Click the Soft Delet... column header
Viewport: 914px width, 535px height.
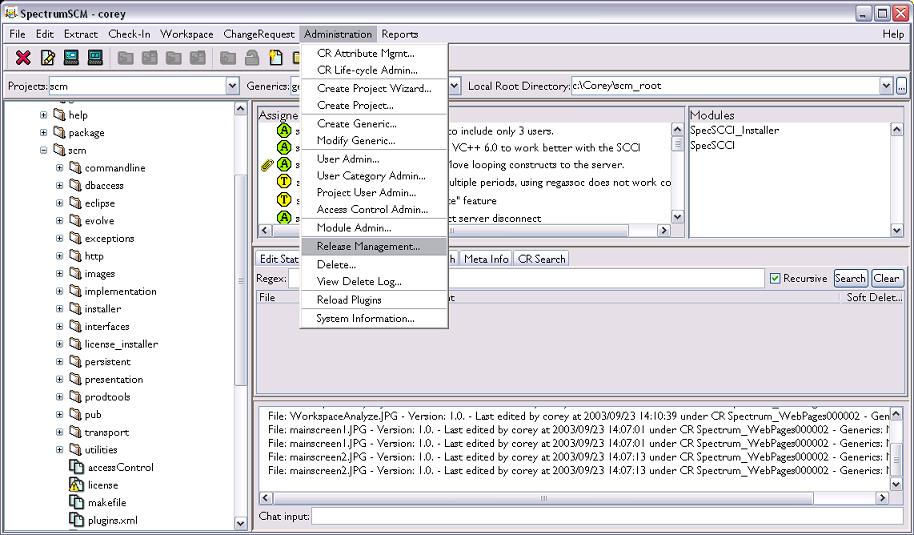coord(873,297)
